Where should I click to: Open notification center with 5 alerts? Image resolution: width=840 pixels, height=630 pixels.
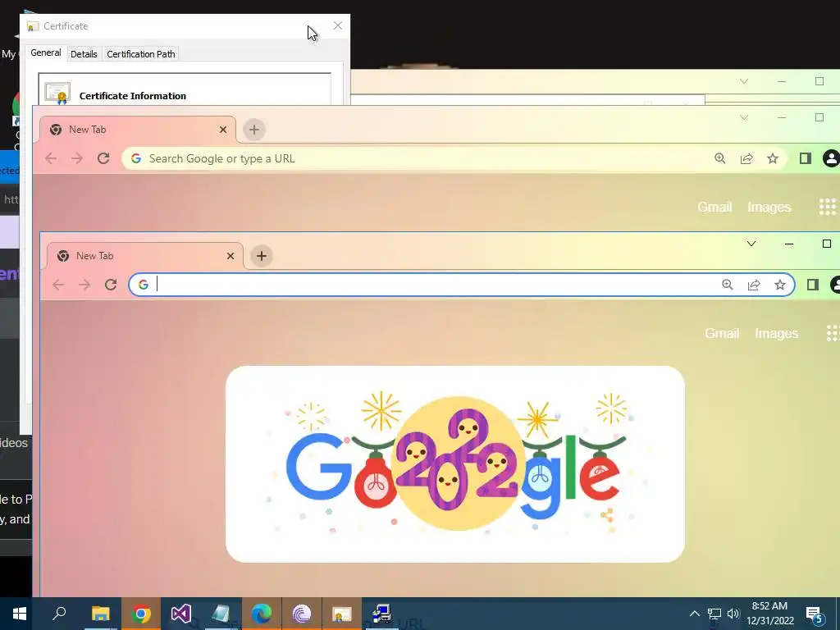coord(815,614)
